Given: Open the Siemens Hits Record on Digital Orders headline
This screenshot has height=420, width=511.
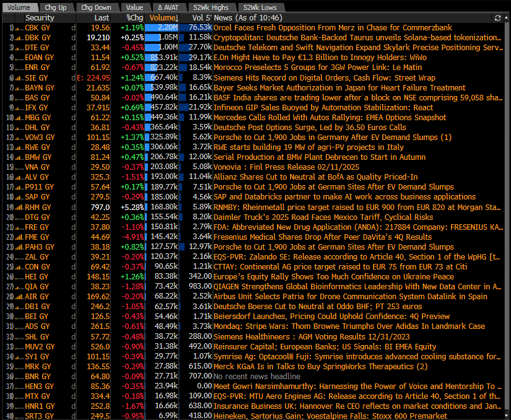Looking at the screenshot, I should (325, 78).
